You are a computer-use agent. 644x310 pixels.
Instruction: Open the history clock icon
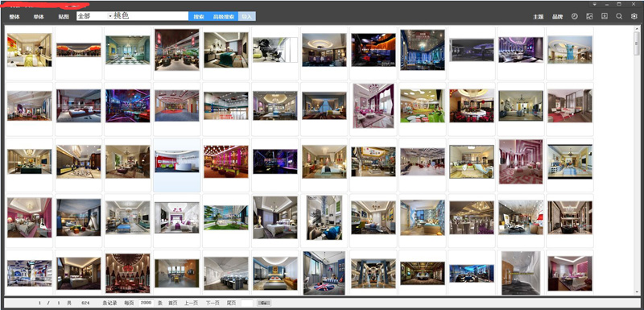574,16
